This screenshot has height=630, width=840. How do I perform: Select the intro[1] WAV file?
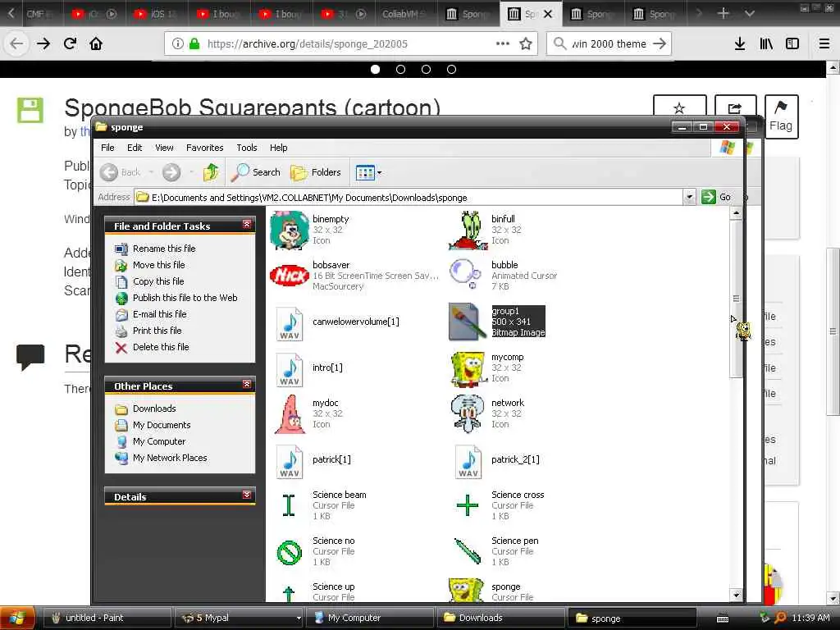click(x=309, y=368)
